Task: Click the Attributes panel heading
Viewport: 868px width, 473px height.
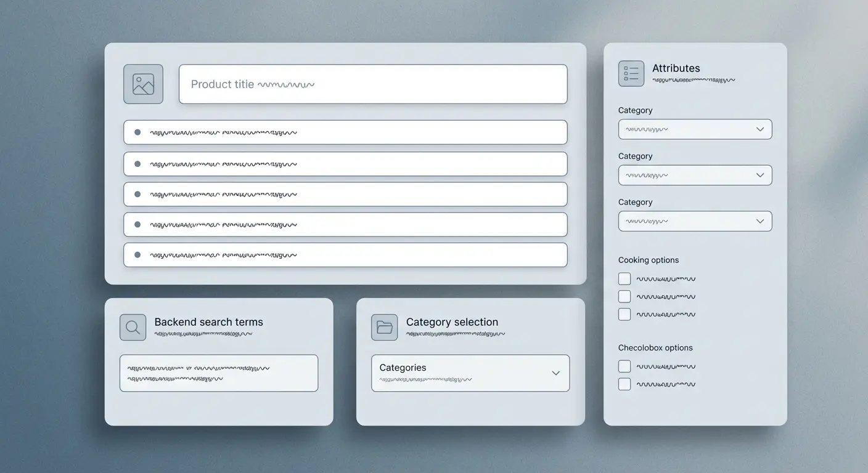Action: 676,68
